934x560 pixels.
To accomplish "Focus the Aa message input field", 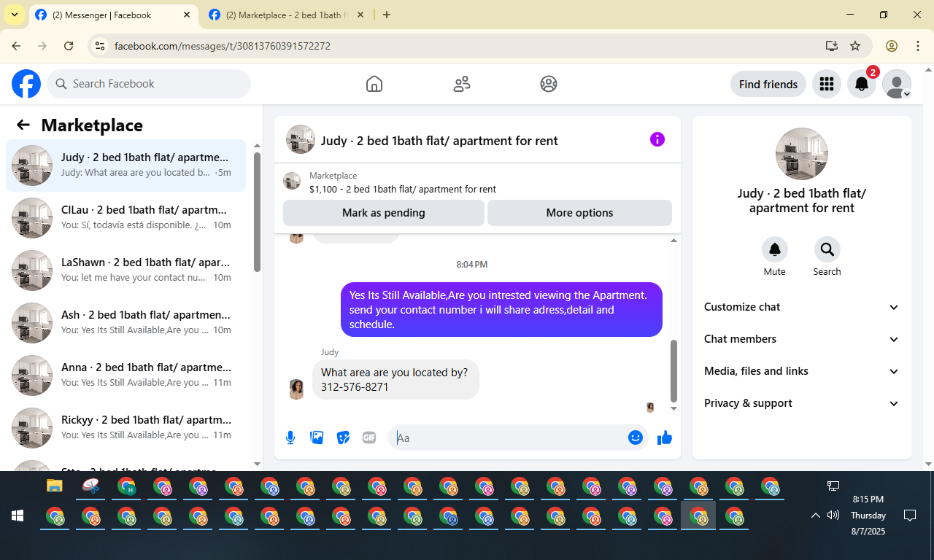I will pos(508,437).
